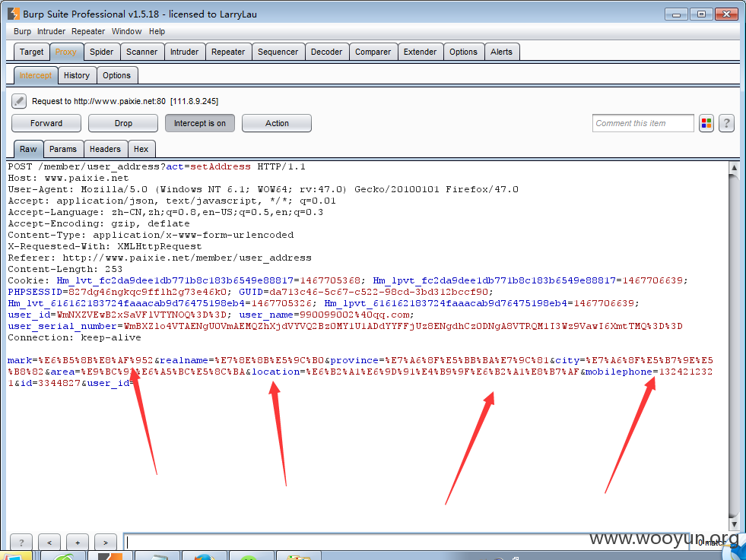Open the Intruder menu in menu bar
The image size is (746, 560).
pyautogui.click(x=51, y=31)
